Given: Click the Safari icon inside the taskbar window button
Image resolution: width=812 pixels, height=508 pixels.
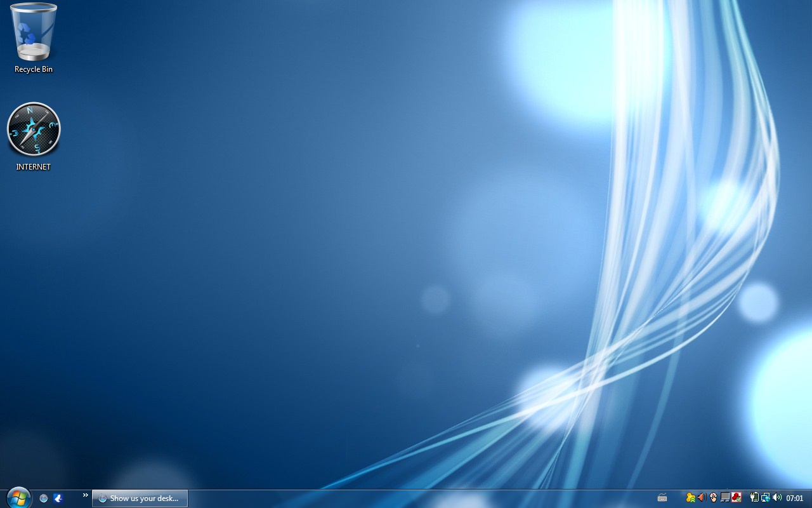Looking at the screenshot, I should (103, 498).
